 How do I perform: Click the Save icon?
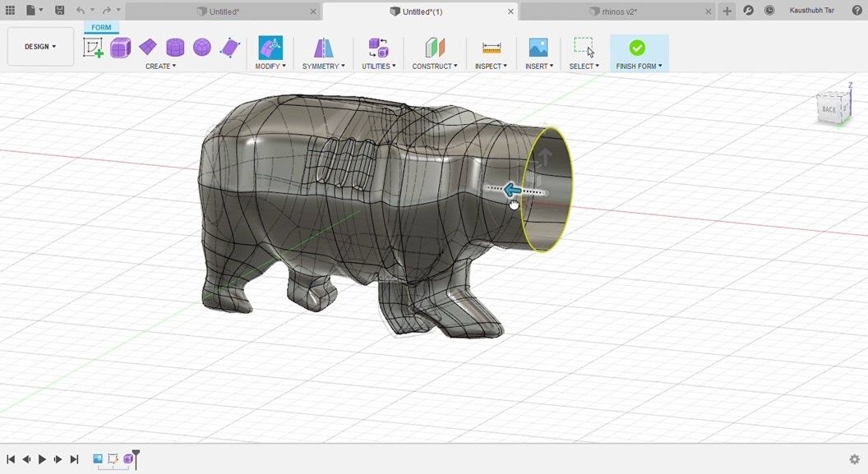pos(59,10)
